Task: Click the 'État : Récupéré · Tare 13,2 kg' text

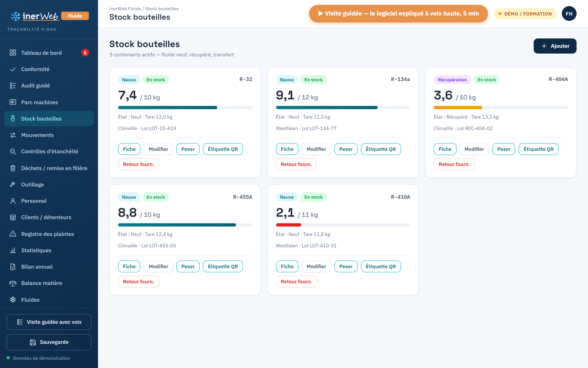Action: point(466,117)
